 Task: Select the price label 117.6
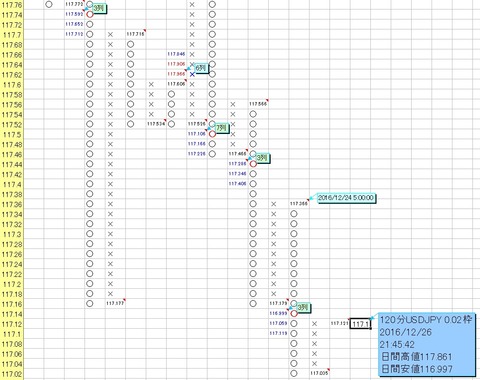(x=12, y=85)
